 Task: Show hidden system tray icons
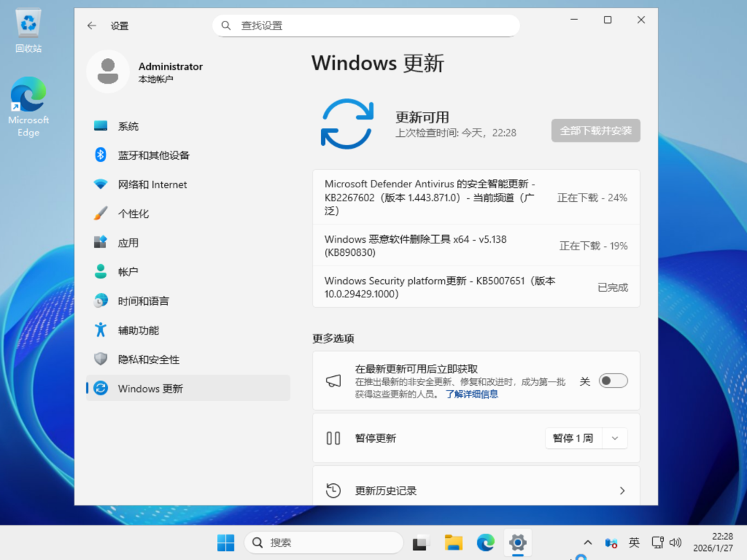click(x=588, y=543)
